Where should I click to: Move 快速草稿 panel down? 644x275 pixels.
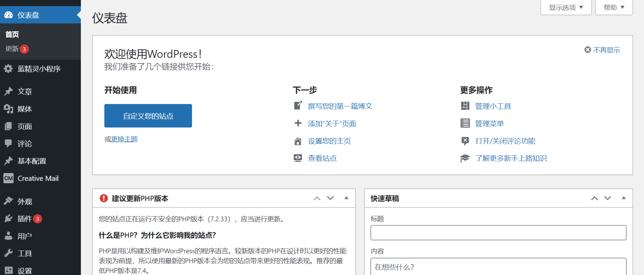click(x=608, y=198)
